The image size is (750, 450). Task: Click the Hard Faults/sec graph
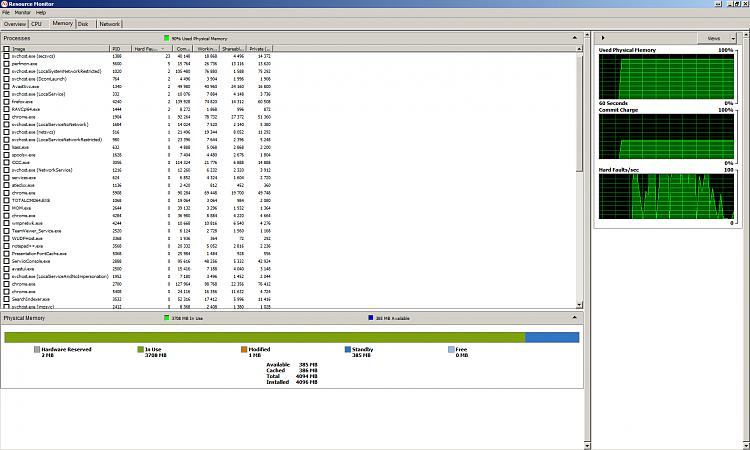[x=666, y=196]
